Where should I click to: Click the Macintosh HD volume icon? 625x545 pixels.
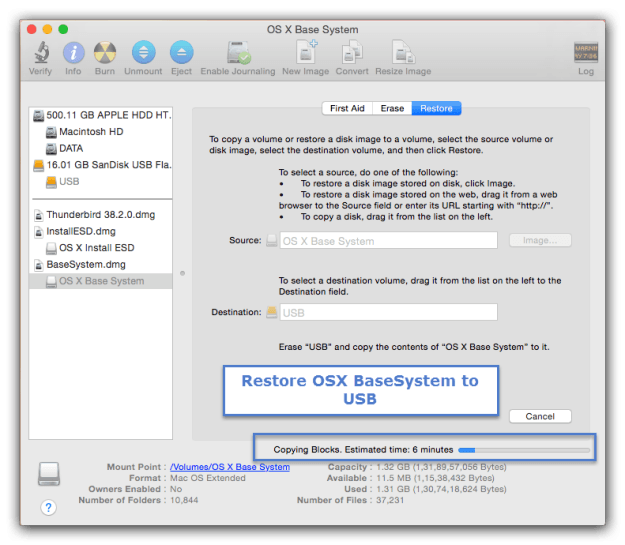coord(51,132)
